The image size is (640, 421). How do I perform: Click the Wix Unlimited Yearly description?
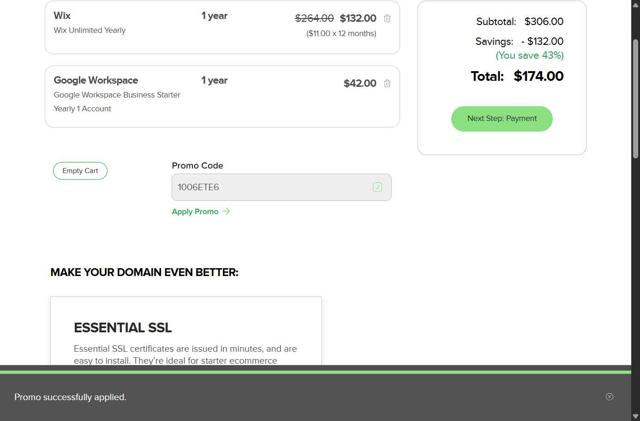[89, 30]
